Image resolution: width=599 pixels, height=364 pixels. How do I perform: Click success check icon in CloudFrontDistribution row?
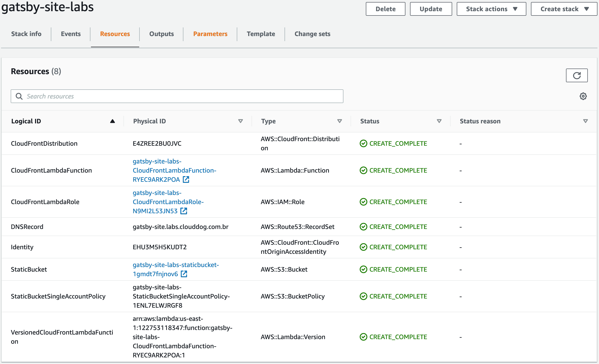coord(364,143)
